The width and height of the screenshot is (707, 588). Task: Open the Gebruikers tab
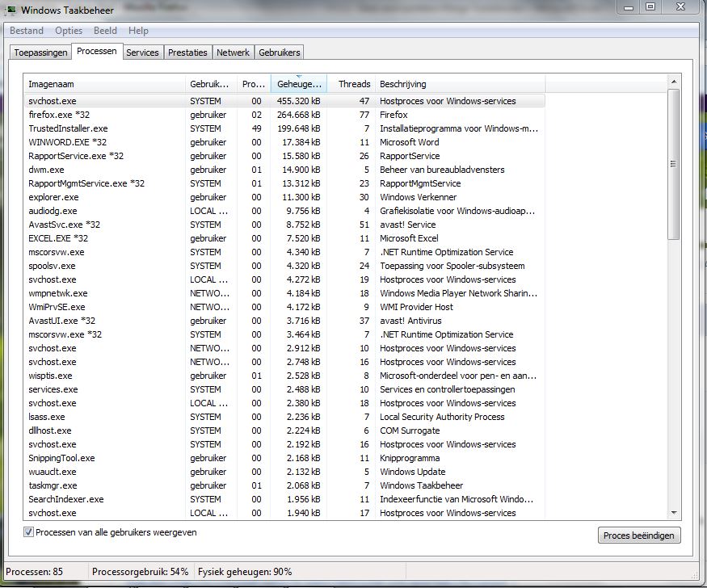coord(279,52)
